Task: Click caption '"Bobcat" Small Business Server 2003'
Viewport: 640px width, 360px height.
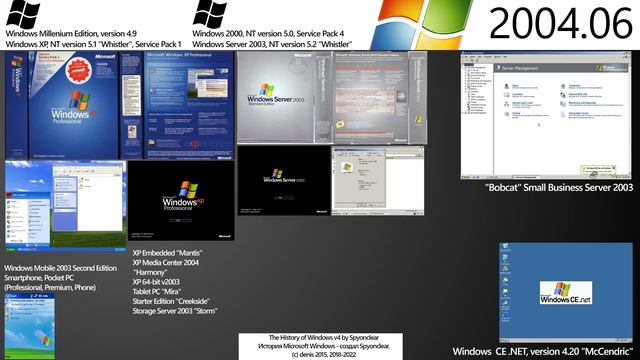Action: [x=559, y=187]
